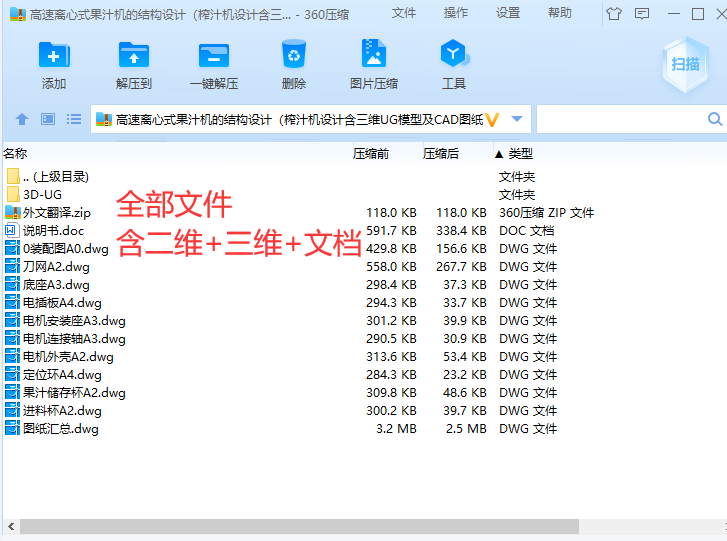This screenshot has width=727, height=541.
Task: Sort by the 名称 column header
Action: click(x=15, y=153)
